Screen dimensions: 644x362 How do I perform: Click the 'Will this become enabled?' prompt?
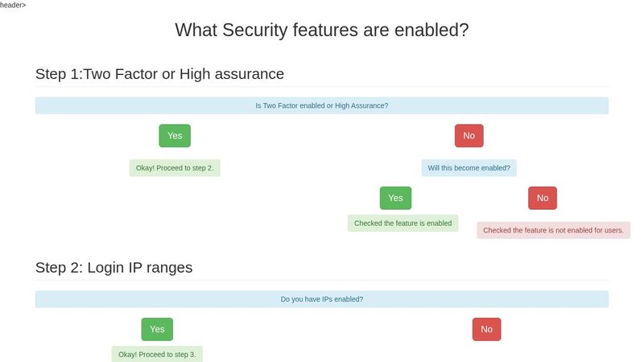pyautogui.click(x=469, y=168)
